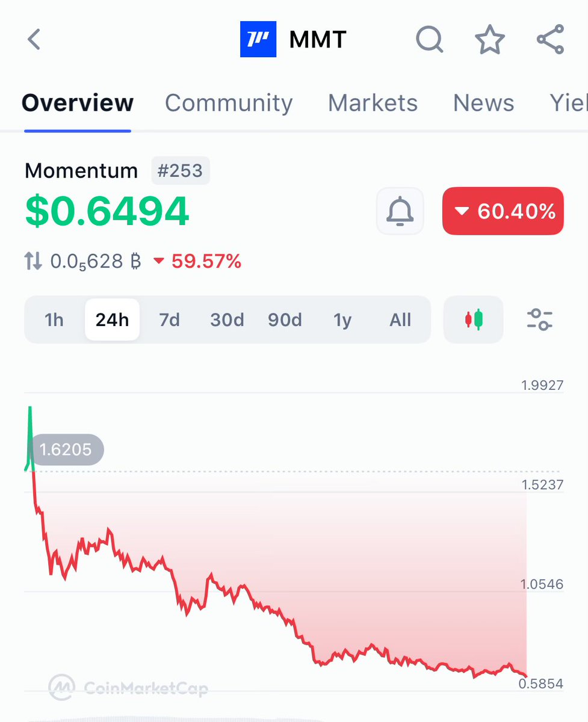Screen dimensions: 588x722
Task: Go to the News tab
Action: click(483, 103)
